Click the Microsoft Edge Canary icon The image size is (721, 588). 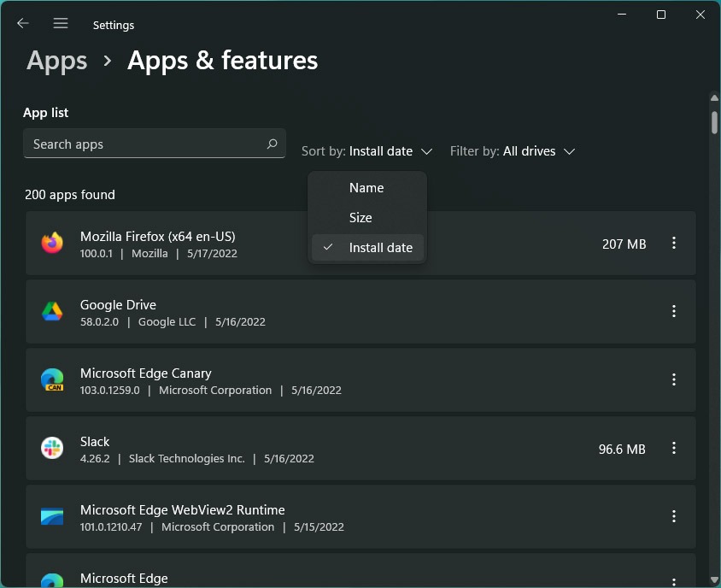click(52, 380)
